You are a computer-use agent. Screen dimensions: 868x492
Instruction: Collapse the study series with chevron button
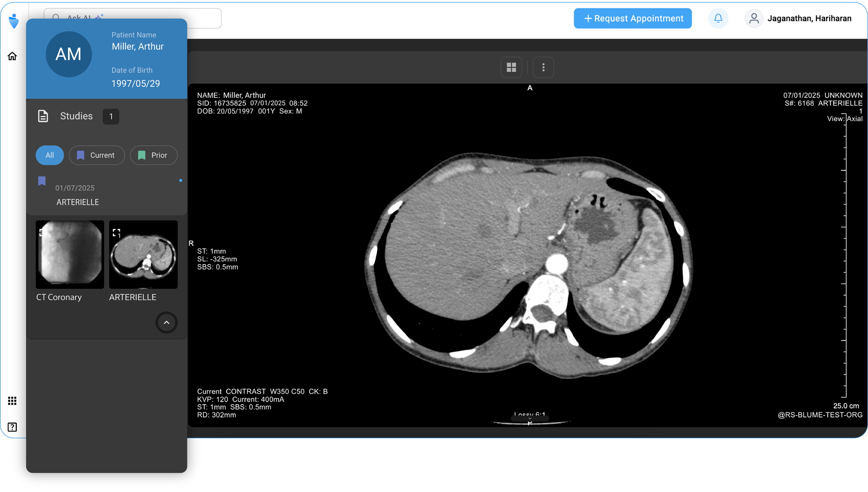166,323
